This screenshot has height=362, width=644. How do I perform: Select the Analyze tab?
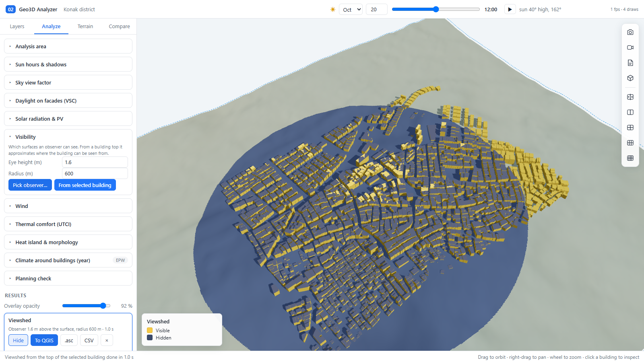pos(51,26)
